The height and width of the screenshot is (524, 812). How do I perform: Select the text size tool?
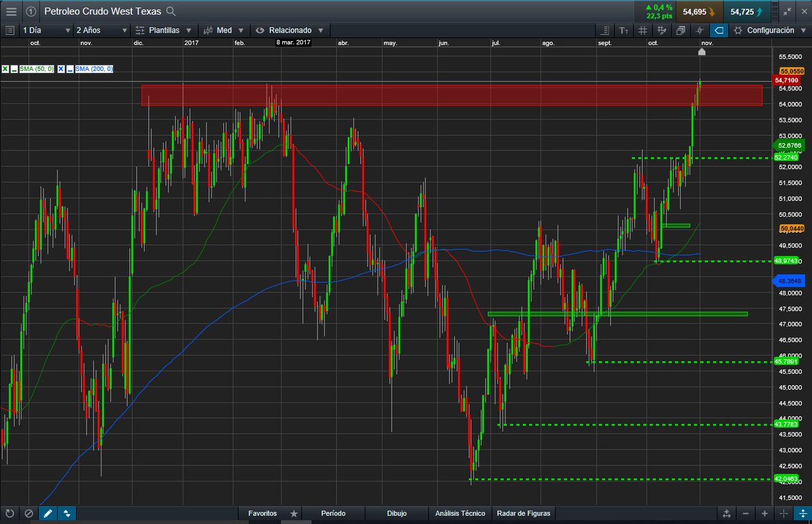tap(623, 30)
